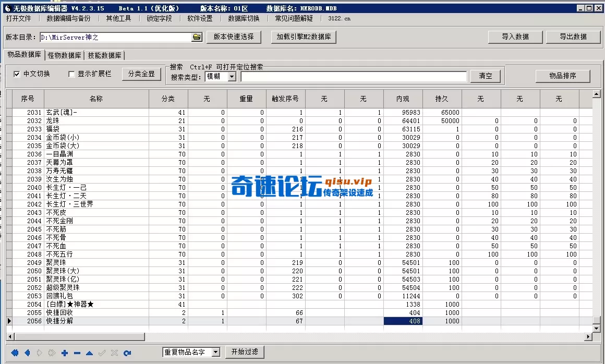Click vertical scrollbar down arrow
The image size is (605, 364).
597,329
